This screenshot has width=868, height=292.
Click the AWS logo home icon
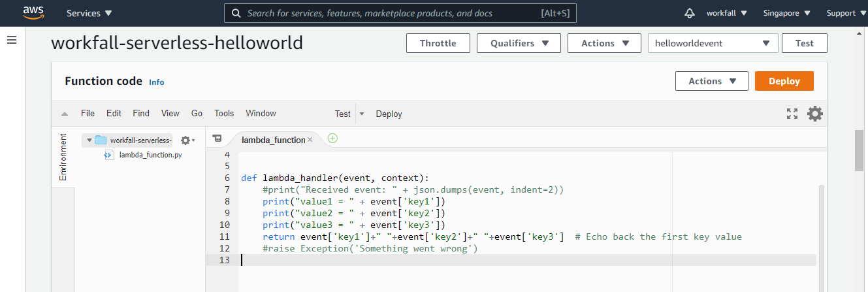tap(33, 12)
